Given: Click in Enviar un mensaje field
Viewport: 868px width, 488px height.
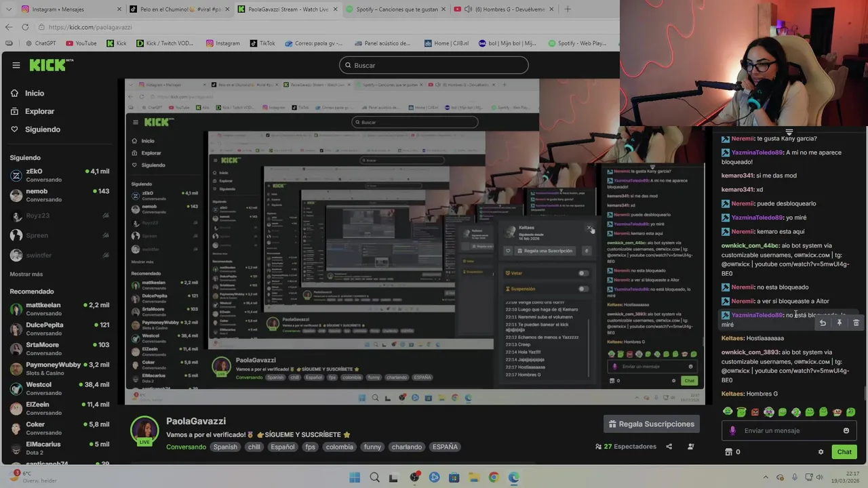Looking at the screenshot, I should tap(790, 430).
